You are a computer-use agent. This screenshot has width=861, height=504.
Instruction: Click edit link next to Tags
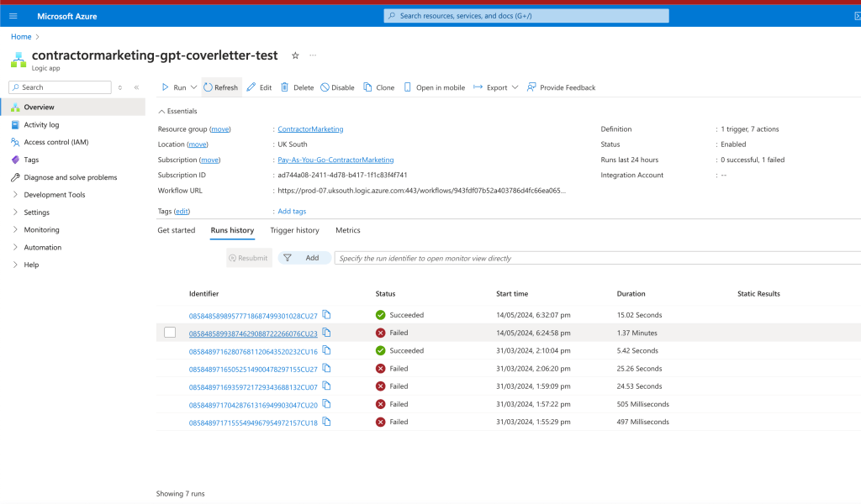point(182,211)
